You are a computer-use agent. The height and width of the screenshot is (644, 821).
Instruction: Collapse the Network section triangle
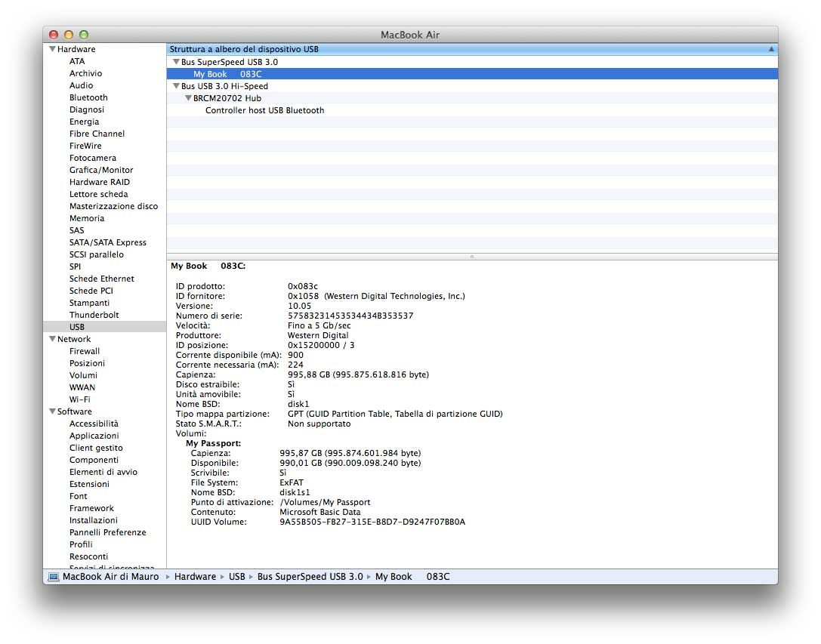[52, 339]
